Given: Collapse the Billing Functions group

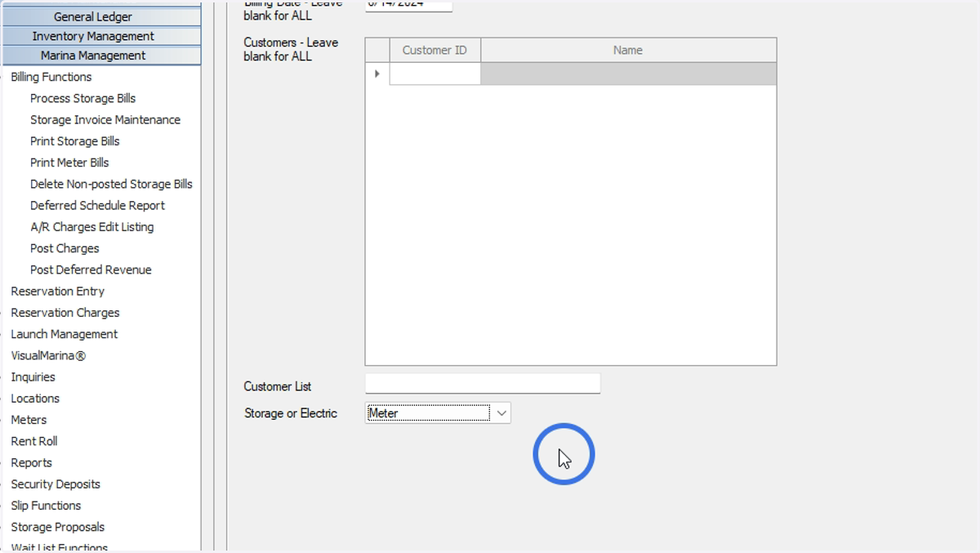Looking at the screenshot, I should pyautogui.click(x=51, y=77).
